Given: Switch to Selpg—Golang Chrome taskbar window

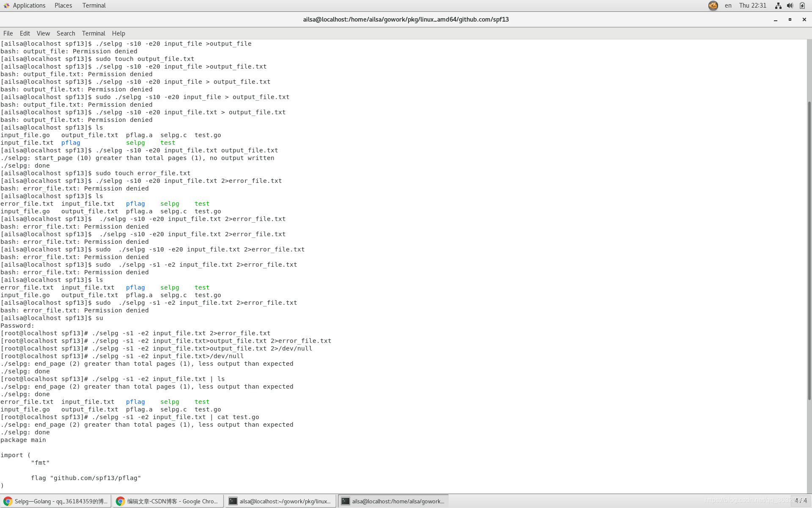Looking at the screenshot, I should (56, 501).
